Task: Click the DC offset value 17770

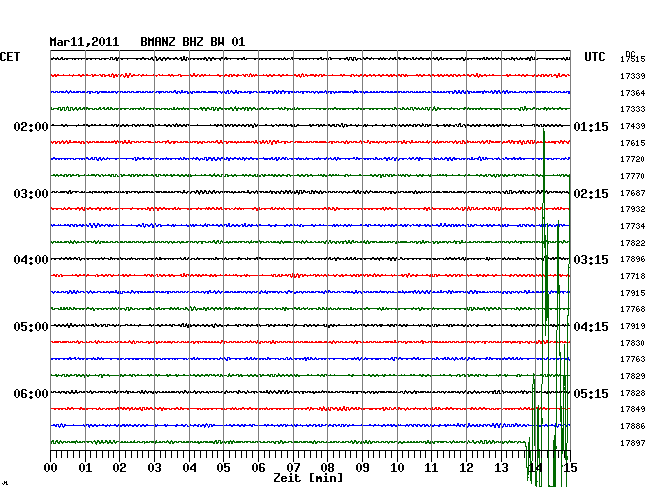Action: point(633,177)
